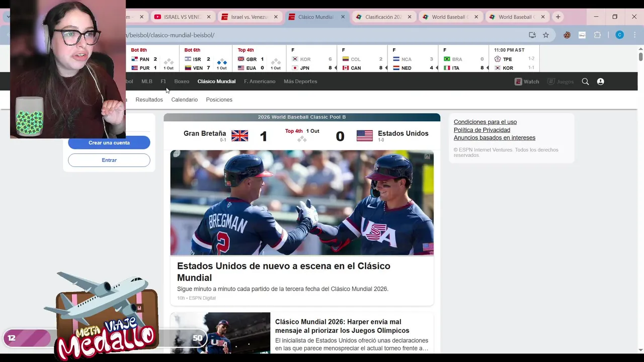Open the Juegos section

pyautogui.click(x=560, y=81)
